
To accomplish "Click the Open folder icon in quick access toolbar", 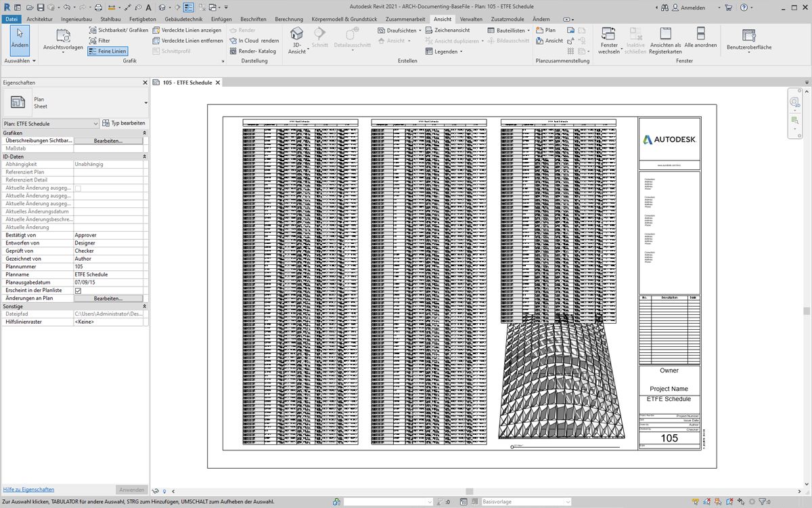I will pyautogui.click(x=30, y=7).
